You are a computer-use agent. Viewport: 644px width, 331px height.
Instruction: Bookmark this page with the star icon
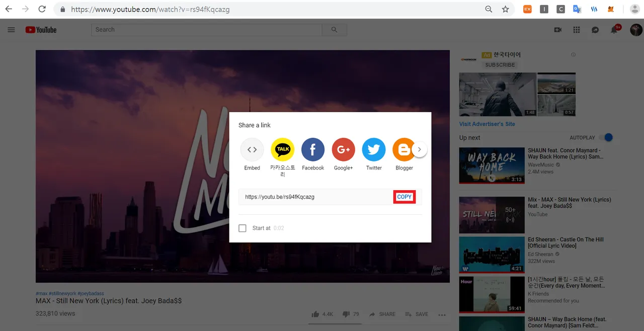point(505,9)
